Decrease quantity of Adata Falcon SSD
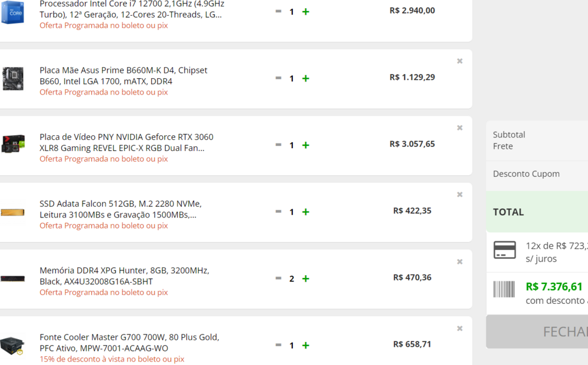The width and height of the screenshot is (588, 365). 278,212
